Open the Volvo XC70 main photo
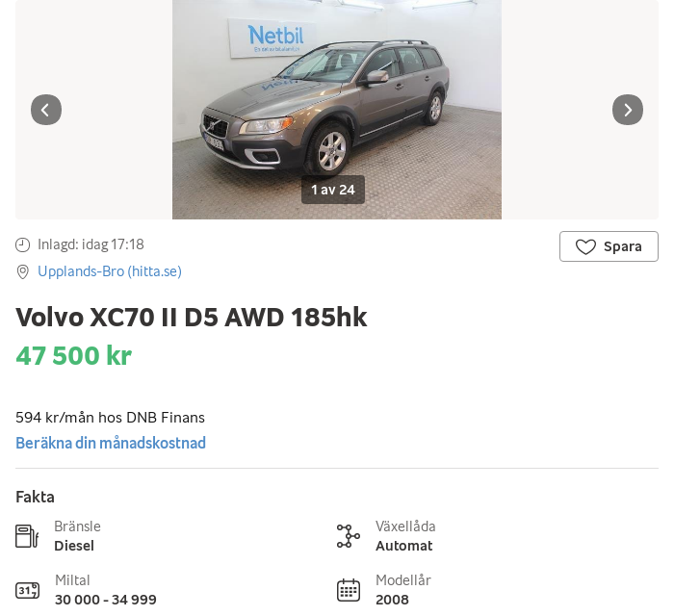This screenshot has width=674, height=616. coord(337,96)
